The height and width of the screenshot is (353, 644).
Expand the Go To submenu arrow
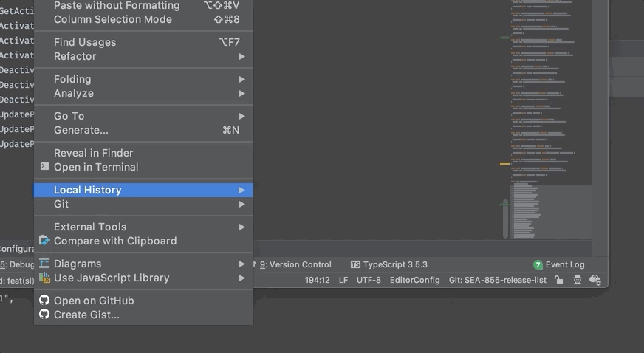[242, 116]
